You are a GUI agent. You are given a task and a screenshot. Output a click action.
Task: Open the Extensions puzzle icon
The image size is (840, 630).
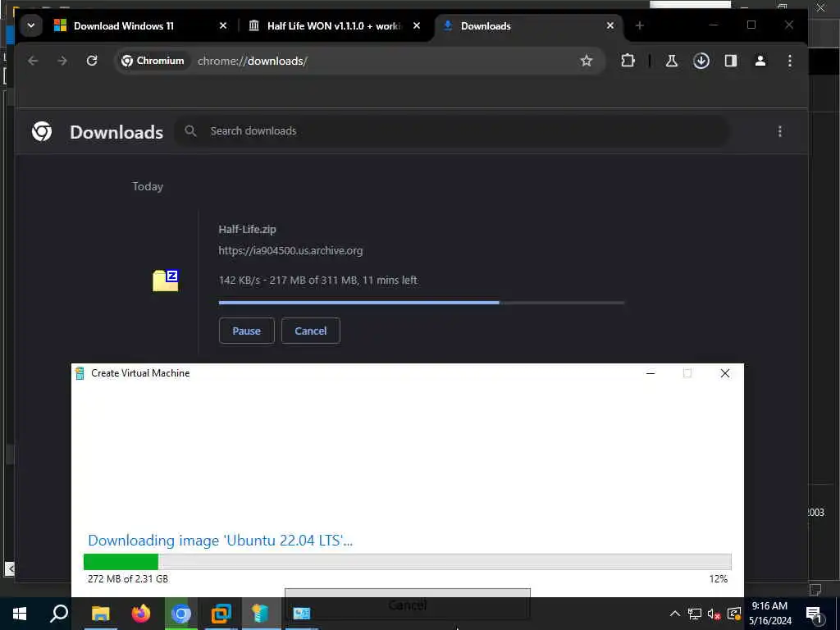[628, 61]
